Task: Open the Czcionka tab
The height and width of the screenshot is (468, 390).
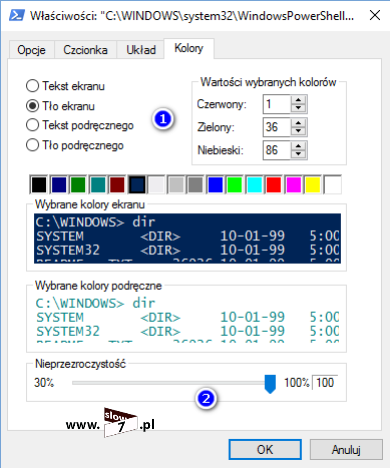Action: (85, 50)
